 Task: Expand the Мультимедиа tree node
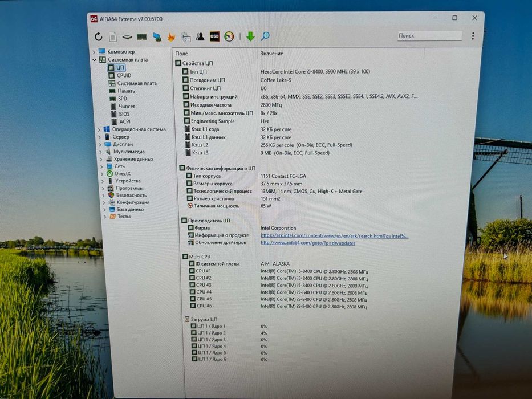pyautogui.click(x=101, y=152)
